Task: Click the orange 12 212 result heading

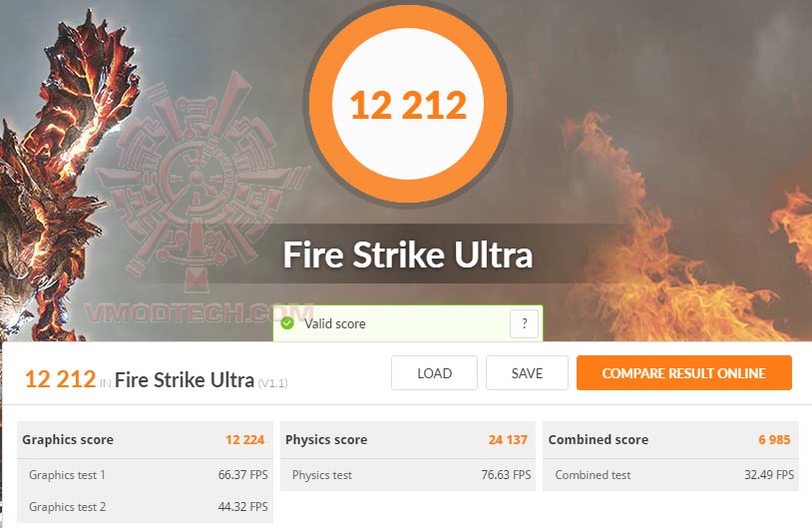Action: (61, 378)
